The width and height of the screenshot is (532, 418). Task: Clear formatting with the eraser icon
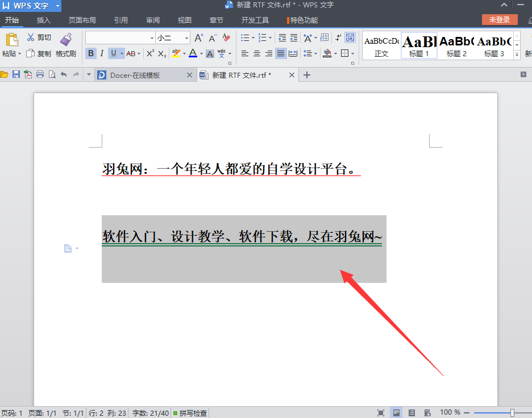click(x=226, y=37)
